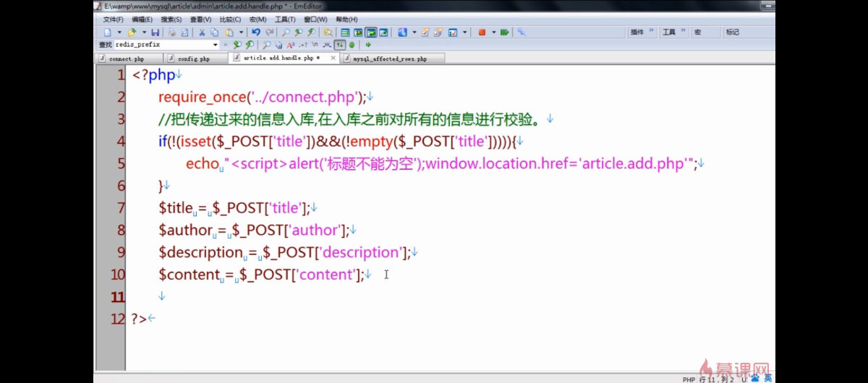Image resolution: width=868 pixels, height=383 pixels.
Task: Toggle wrap by characters icon
Action: [x=358, y=33]
